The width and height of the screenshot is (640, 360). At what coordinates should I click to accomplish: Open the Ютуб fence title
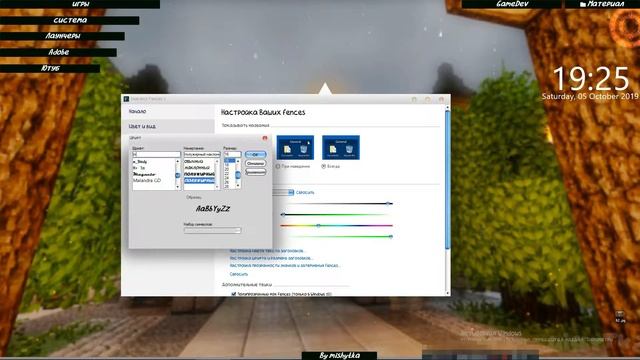pos(50,68)
